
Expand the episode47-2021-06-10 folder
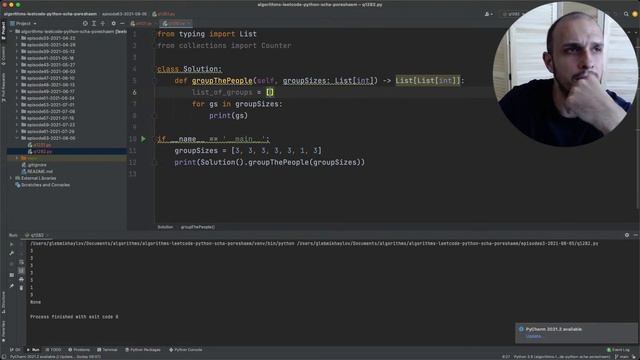17,78
